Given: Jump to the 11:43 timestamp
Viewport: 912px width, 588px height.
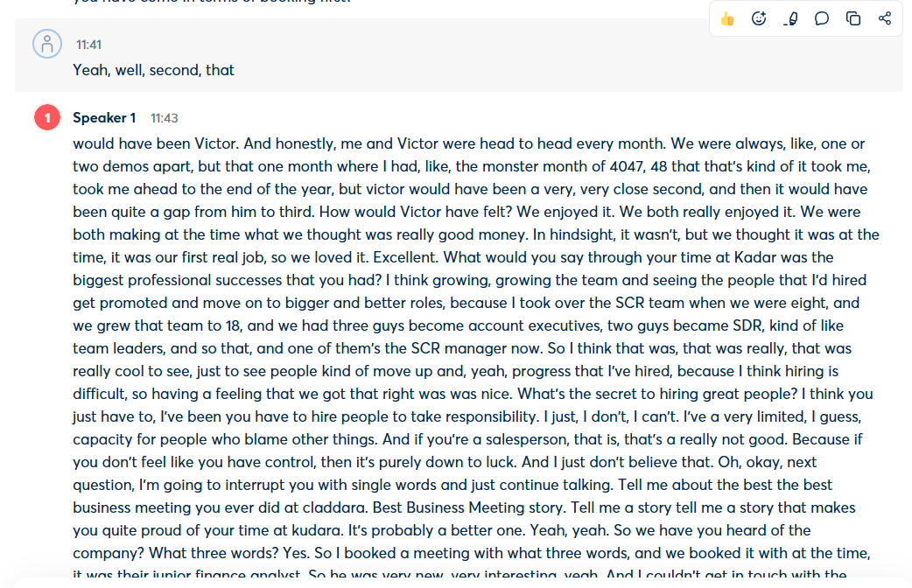Looking at the screenshot, I should 164,117.
